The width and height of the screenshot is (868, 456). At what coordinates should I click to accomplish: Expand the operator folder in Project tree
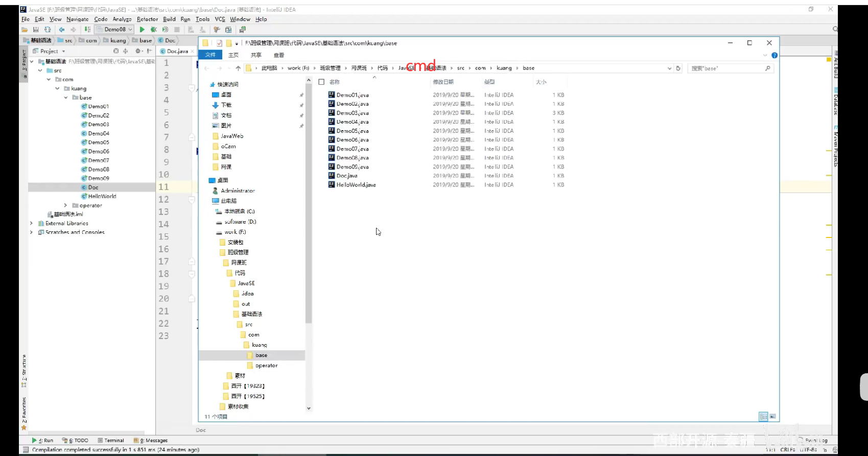(x=66, y=205)
